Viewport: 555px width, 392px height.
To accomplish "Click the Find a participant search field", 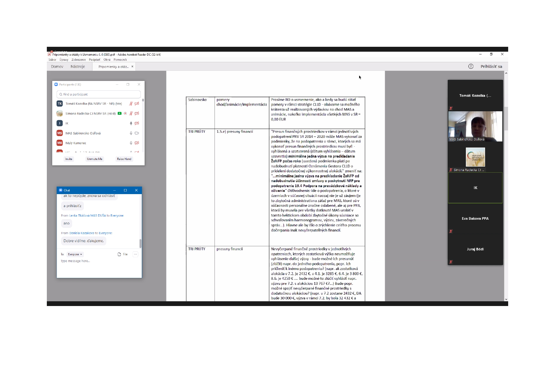I will coord(98,94).
